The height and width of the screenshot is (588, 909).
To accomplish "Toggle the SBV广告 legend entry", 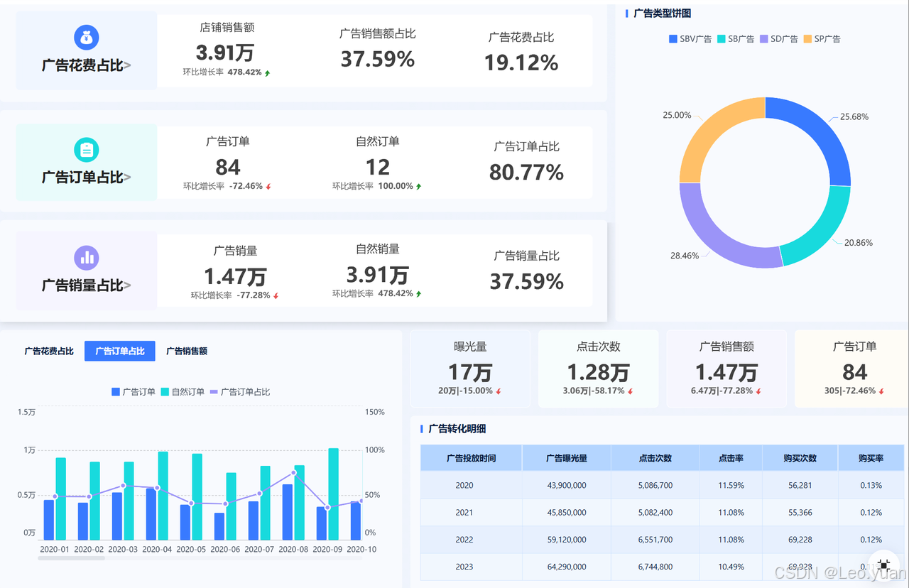I will (x=690, y=39).
